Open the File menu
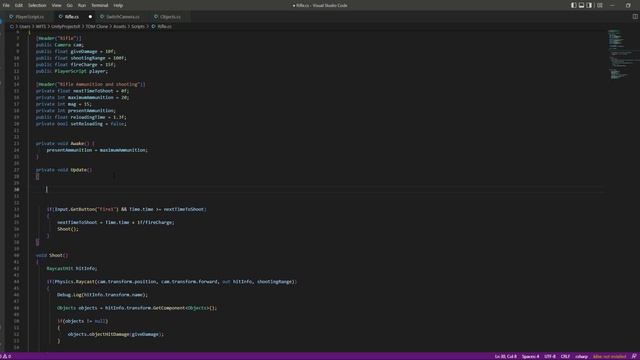 [6, 5]
